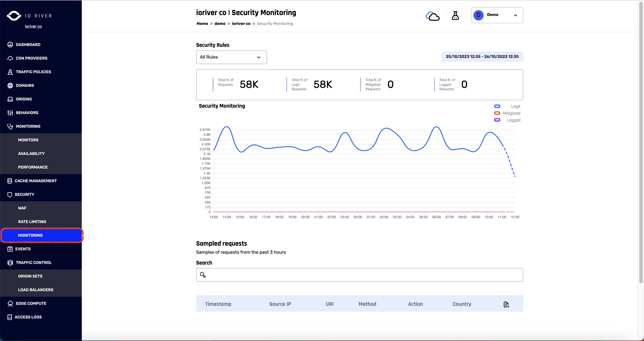This screenshot has width=644, height=341.
Task: Click the Traffic Control icon
Action: click(x=10, y=262)
